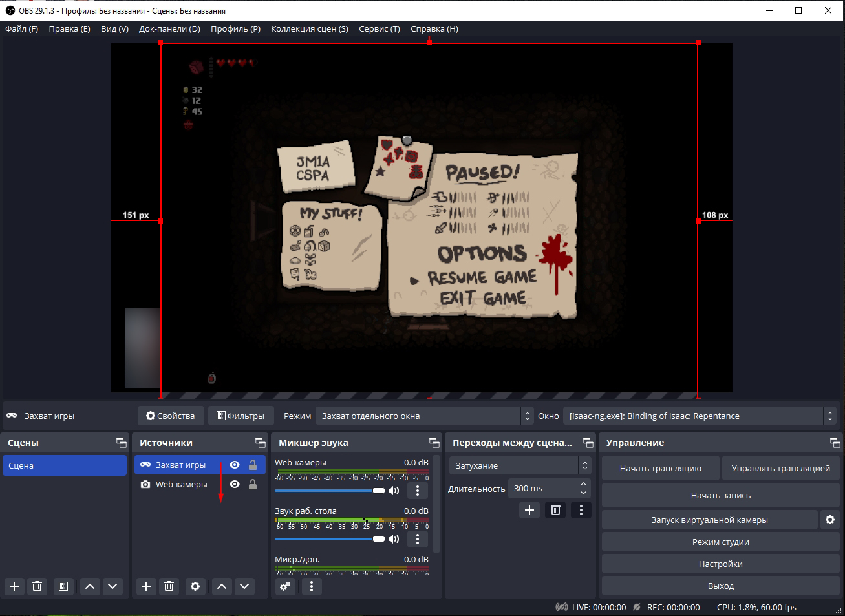Toggle visibility of Web-камеры source

(235, 484)
